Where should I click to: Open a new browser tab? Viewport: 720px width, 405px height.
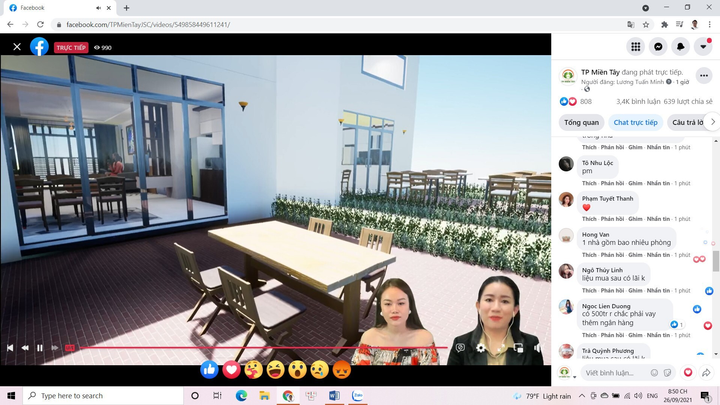coord(126,8)
